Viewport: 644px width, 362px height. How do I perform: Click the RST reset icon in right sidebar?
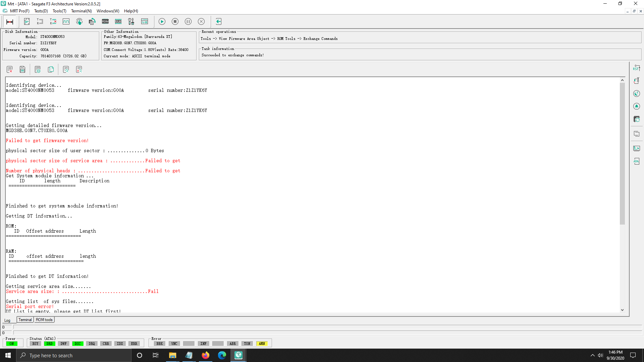coord(636,68)
